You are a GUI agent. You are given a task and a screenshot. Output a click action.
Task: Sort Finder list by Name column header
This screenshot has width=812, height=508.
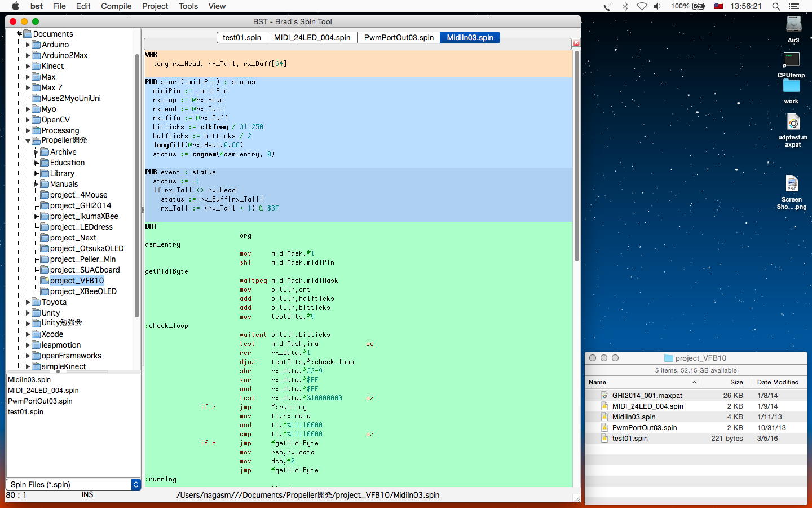tap(598, 382)
